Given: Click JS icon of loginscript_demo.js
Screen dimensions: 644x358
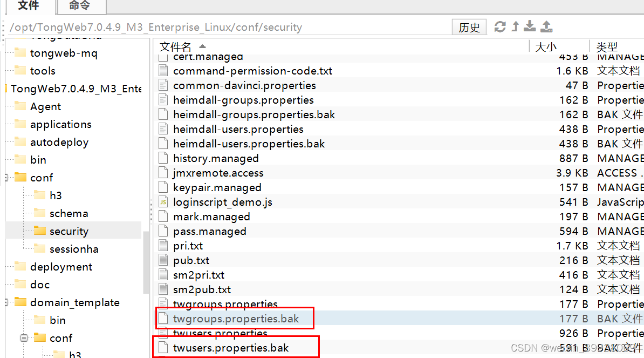Looking at the screenshot, I should pyautogui.click(x=163, y=202).
